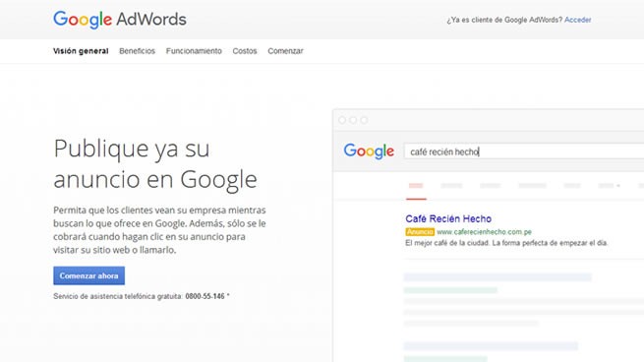Go to the Funcionamiento tab

tap(194, 51)
